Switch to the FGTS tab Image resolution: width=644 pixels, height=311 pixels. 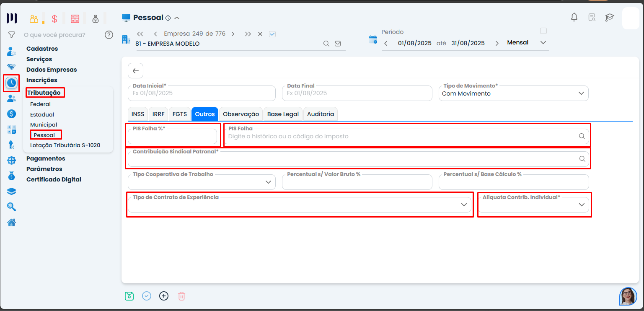tap(180, 114)
